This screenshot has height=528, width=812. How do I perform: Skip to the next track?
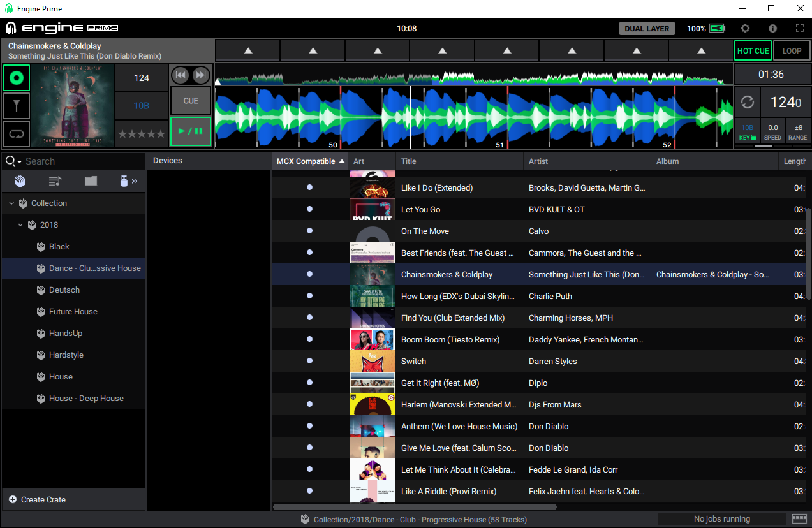pos(200,75)
